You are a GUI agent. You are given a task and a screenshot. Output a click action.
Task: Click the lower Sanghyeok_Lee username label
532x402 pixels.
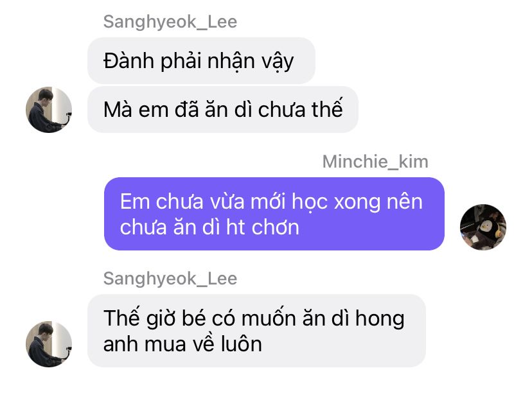point(170,279)
